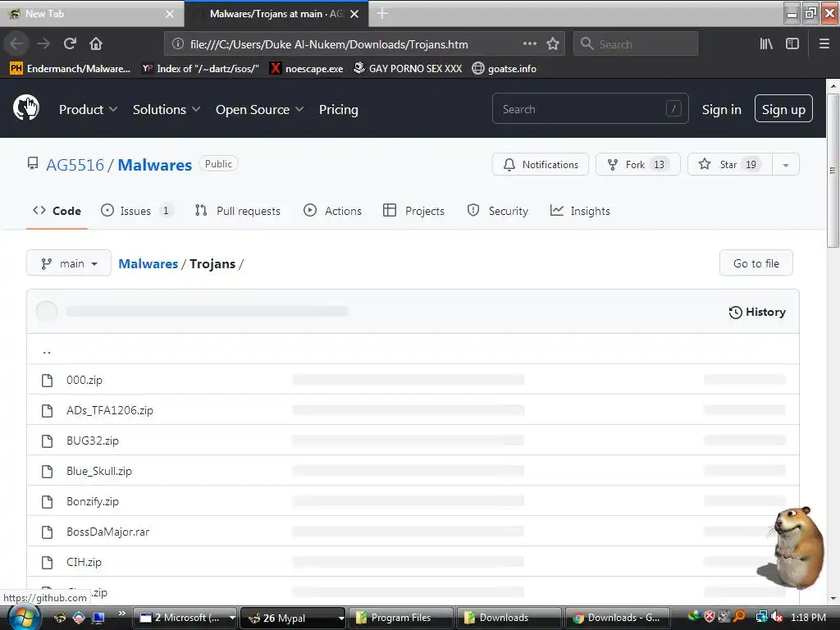Image resolution: width=840 pixels, height=630 pixels.
Task: Focus the GitHub search field
Action: [x=590, y=109]
